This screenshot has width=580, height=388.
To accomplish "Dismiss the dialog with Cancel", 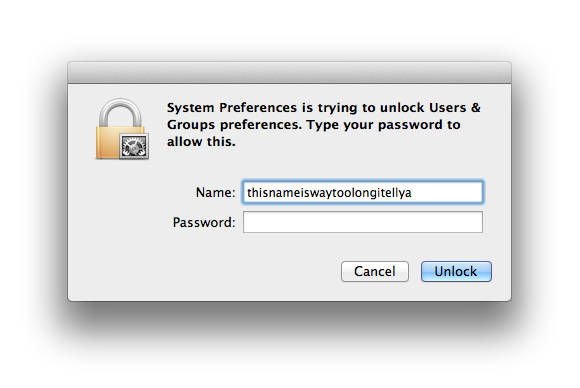I will 375,271.
